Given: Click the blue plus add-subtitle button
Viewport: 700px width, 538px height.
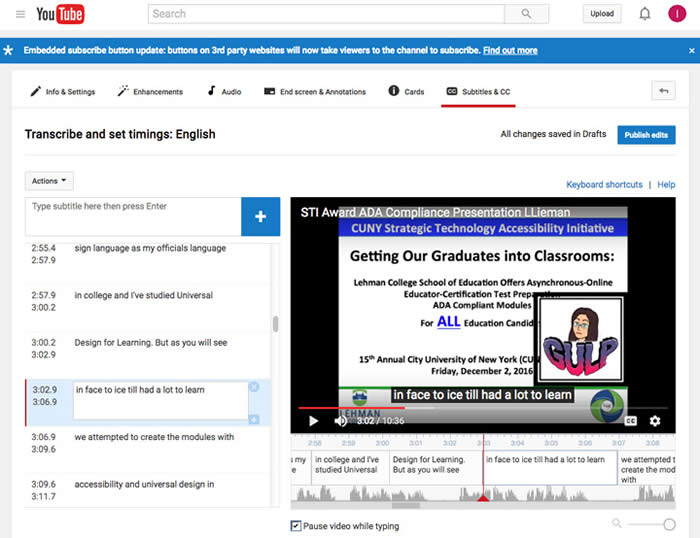Looking at the screenshot, I should coord(260,217).
